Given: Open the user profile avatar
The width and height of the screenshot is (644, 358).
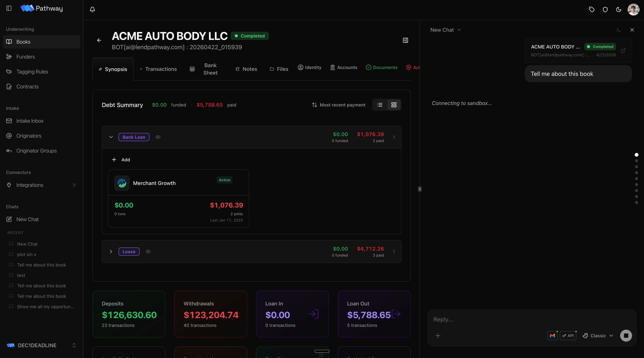Looking at the screenshot, I should [633, 10].
